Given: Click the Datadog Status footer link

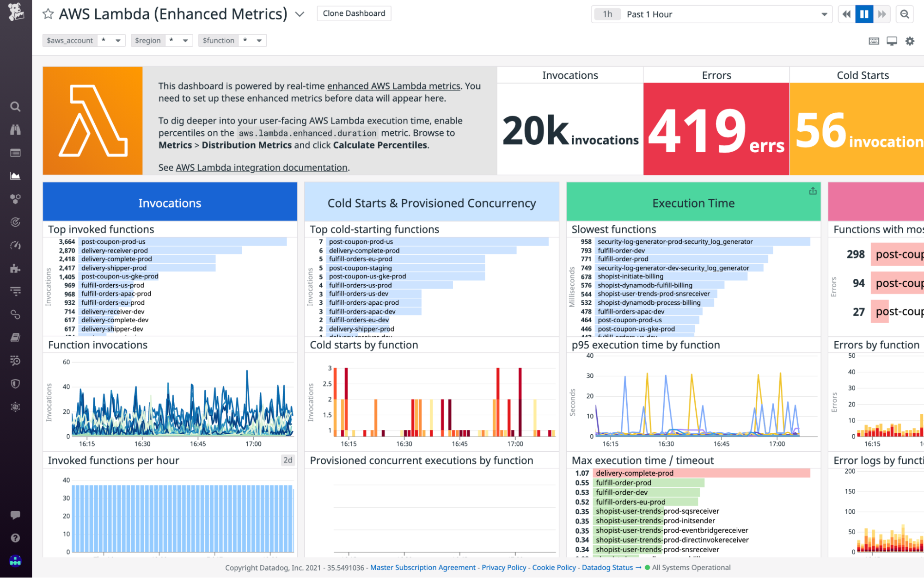Looking at the screenshot, I should 607,567.
